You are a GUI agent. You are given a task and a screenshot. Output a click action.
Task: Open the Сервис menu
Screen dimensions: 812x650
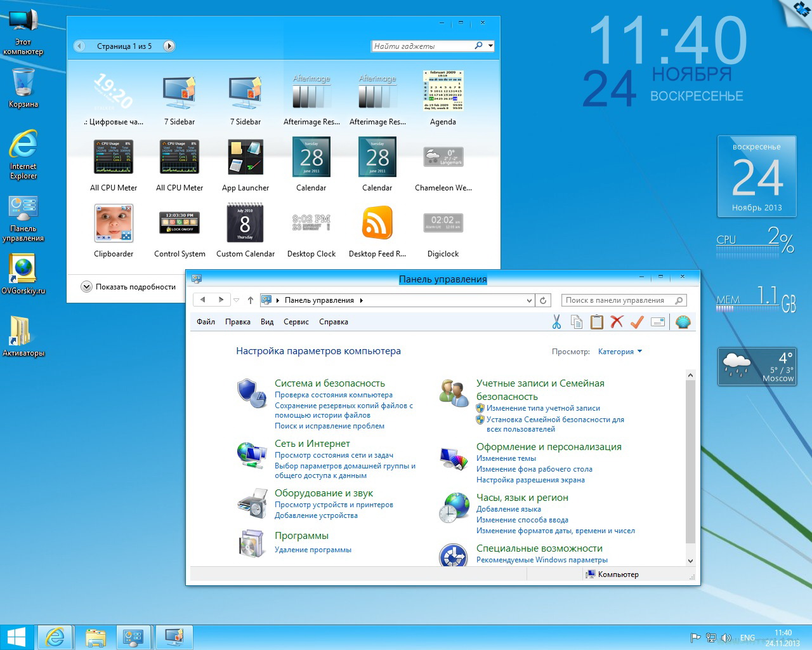click(296, 322)
